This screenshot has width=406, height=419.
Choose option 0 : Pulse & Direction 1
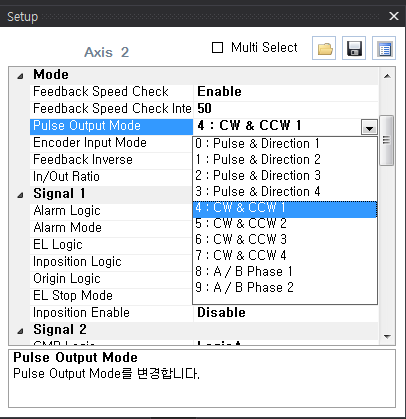coord(285,144)
